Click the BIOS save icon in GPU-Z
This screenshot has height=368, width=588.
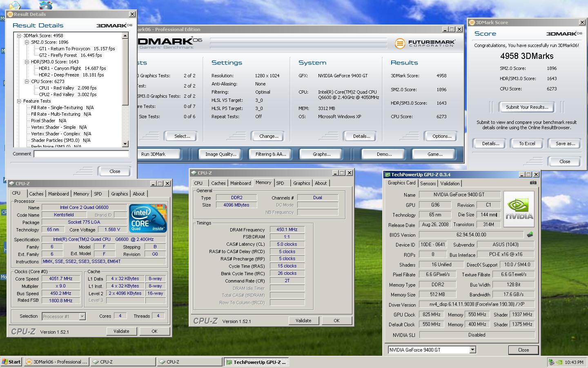click(x=530, y=235)
